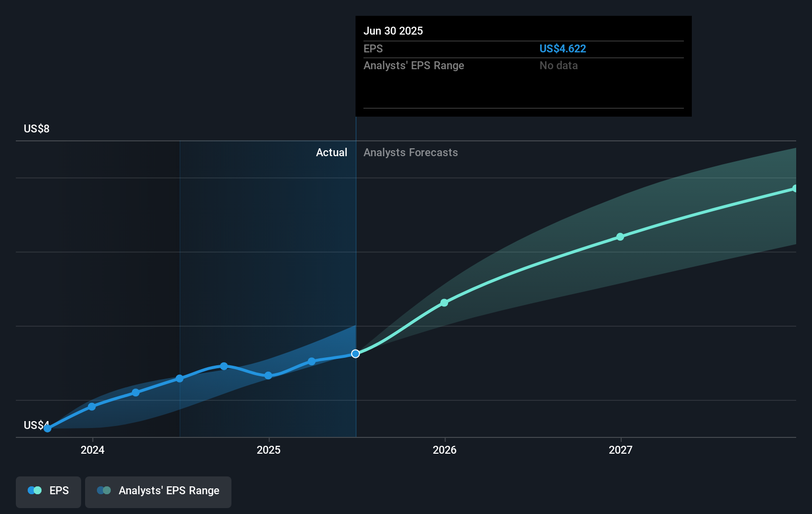Select the highlighted Jun 30 2025 data point
Viewport: 812px width, 514px height.
[356, 354]
